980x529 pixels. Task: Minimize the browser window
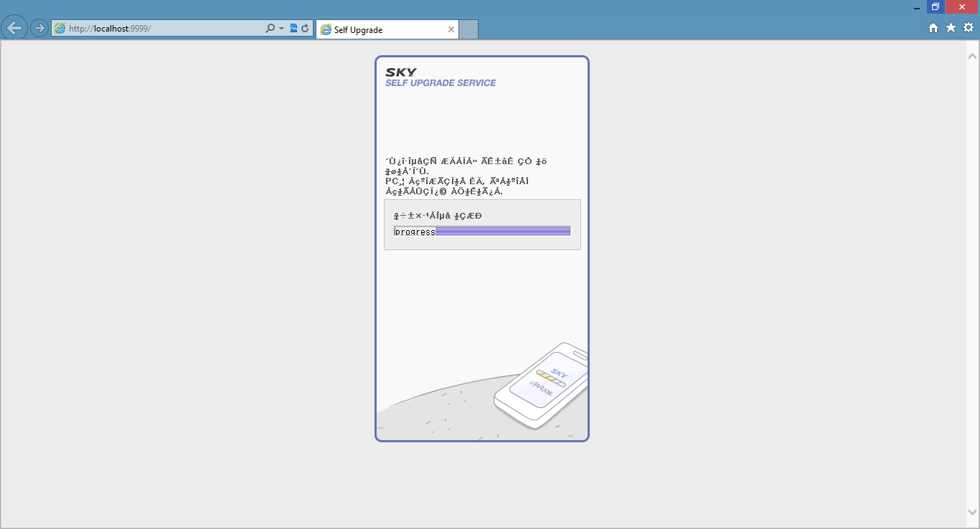click(917, 7)
